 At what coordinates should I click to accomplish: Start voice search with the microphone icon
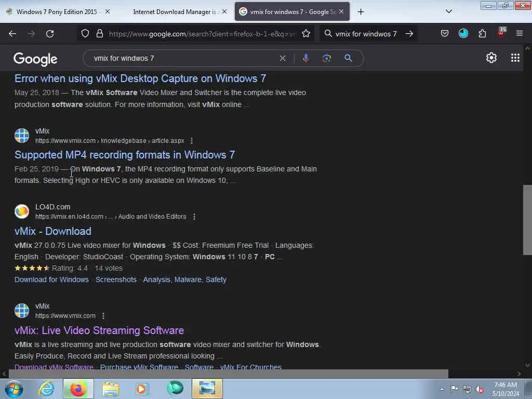coord(305,58)
